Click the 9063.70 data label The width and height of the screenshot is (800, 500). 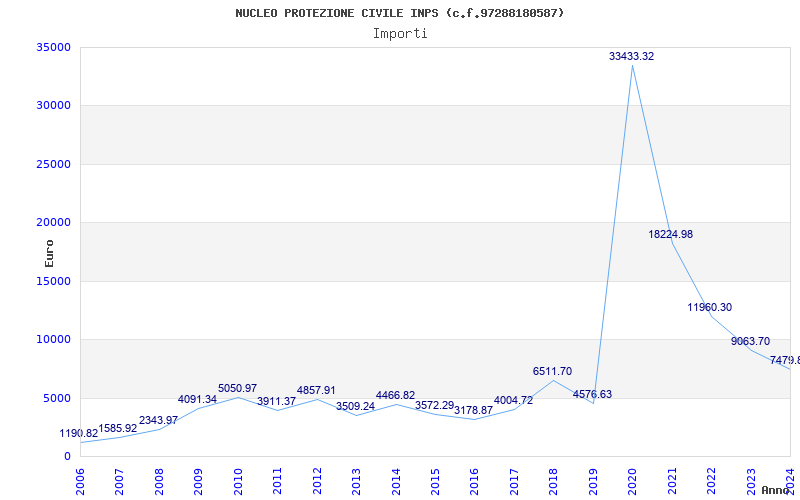coord(750,342)
